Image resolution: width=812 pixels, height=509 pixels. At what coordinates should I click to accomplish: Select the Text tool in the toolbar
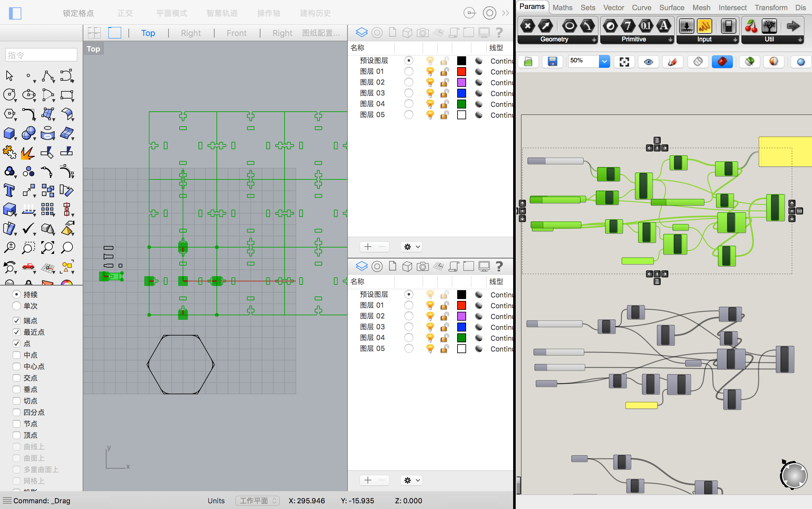(x=9, y=191)
